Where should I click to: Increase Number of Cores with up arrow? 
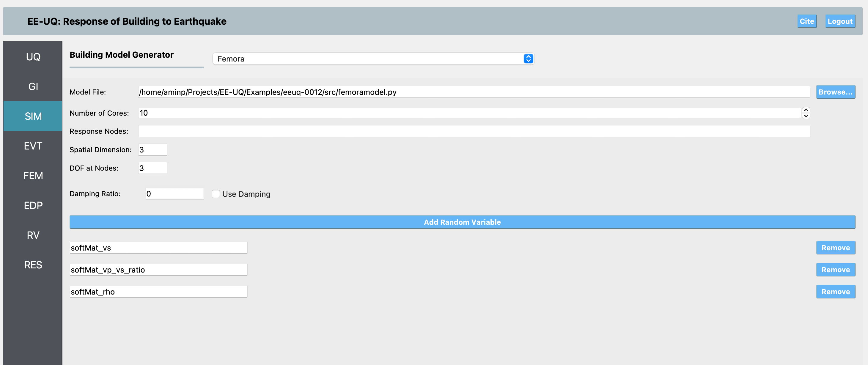tap(806, 110)
